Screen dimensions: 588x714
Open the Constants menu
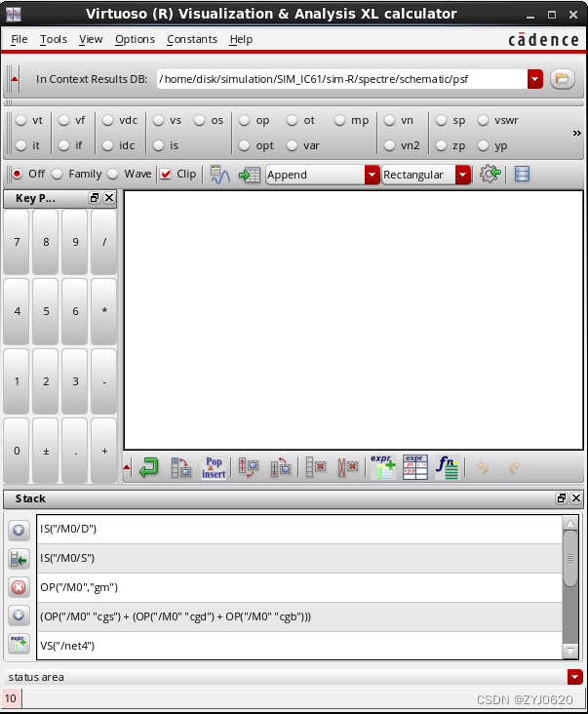tap(192, 40)
